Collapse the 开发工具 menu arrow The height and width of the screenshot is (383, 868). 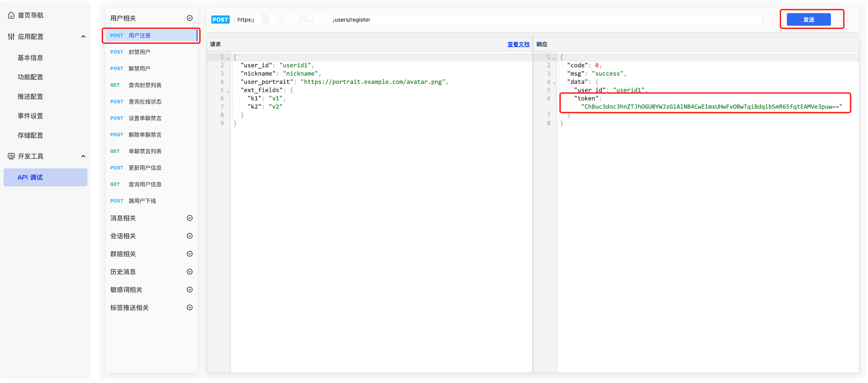coord(83,156)
